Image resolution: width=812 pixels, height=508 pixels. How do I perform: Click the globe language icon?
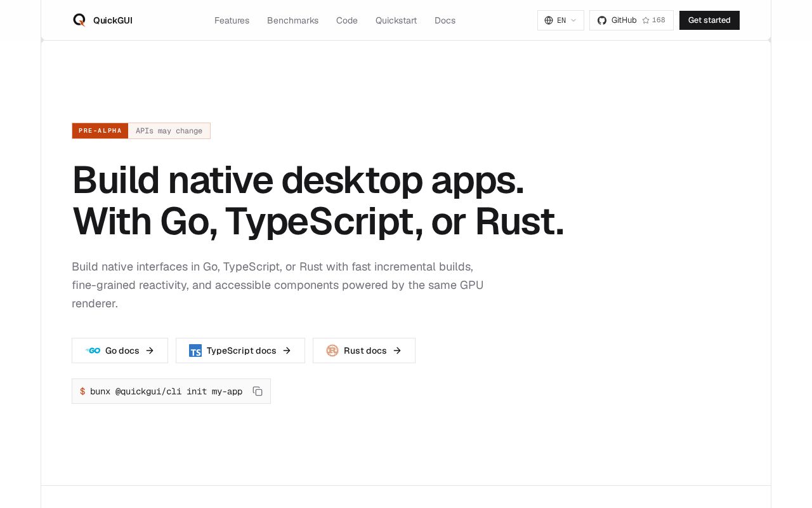[x=549, y=20]
